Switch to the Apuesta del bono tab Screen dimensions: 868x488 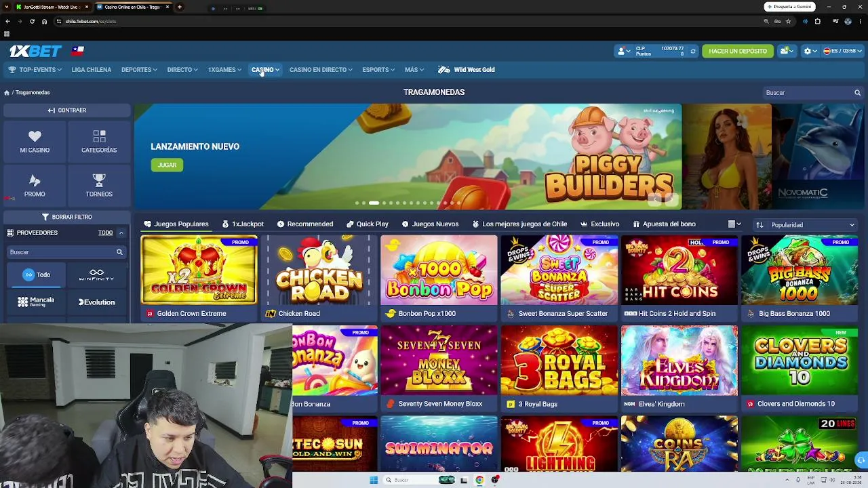[x=665, y=224]
